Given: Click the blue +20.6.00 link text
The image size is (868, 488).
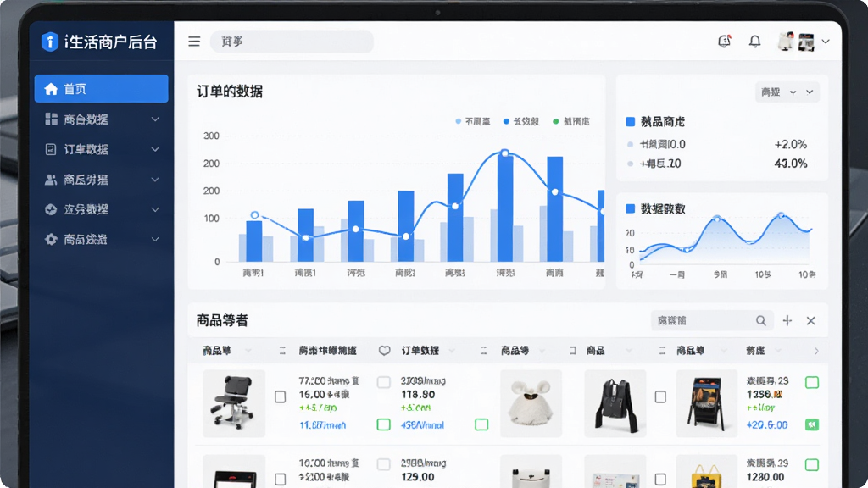Looking at the screenshot, I should click(x=766, y=425).
